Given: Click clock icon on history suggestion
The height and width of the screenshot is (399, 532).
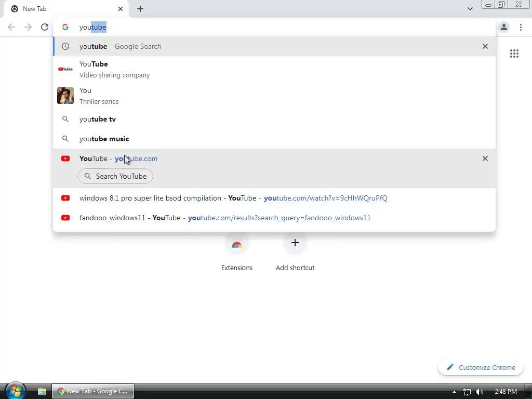Looking at the screenshot, I should click(x=65, y=46).
